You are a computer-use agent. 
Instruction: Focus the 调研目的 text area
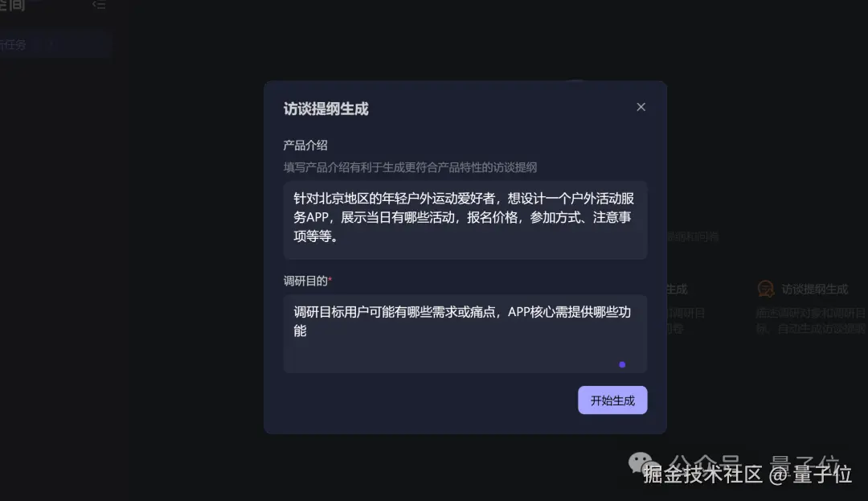click(465, 334)
